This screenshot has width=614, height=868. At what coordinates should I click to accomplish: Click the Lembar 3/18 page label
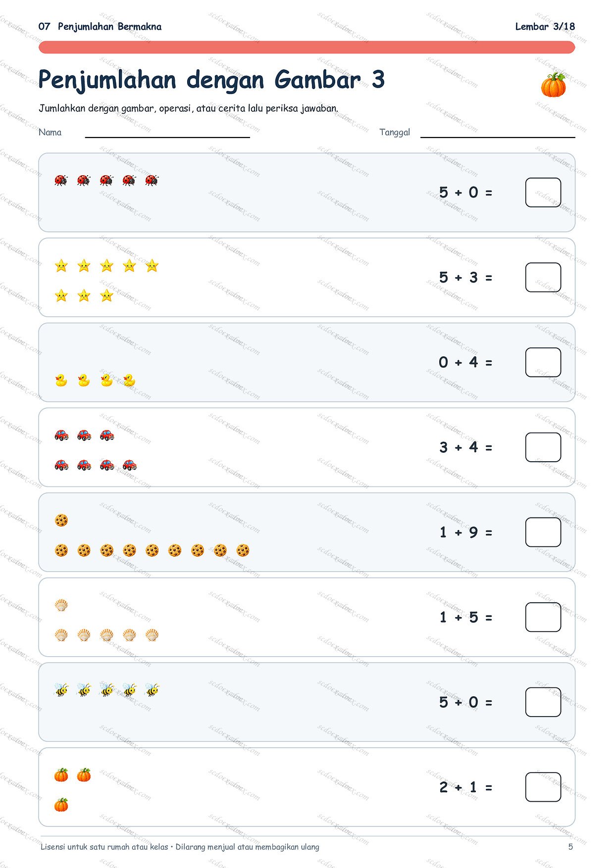(545, 27)
